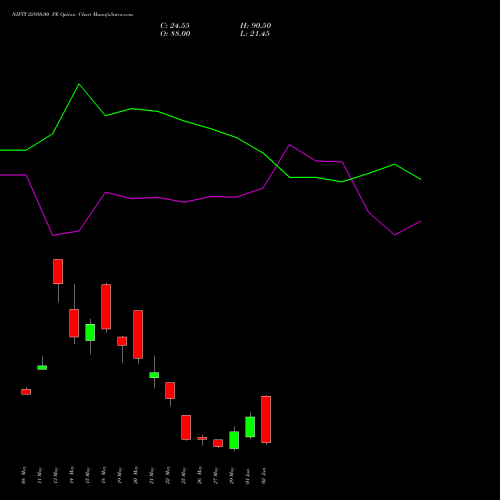Image resolution: width=500 pixels, height=500 pixels.
Task: Select the high value H: 90.50
Action: pos(255,26)
